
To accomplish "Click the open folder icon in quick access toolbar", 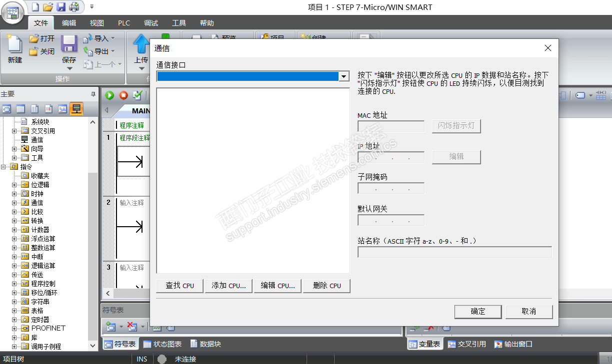I will [48, 7].
